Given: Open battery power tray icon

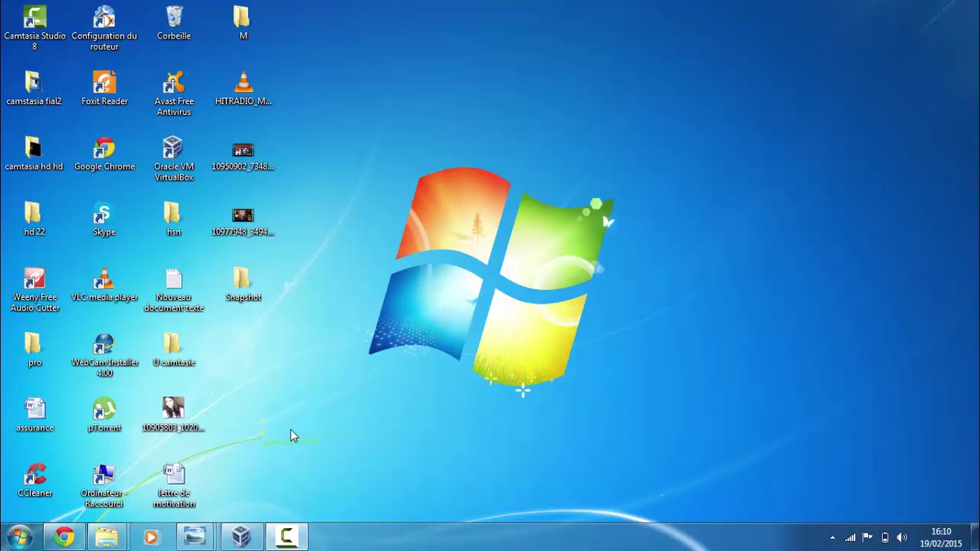Looking at the screenshot, I should pyautogui.click(x=885, y=537).
